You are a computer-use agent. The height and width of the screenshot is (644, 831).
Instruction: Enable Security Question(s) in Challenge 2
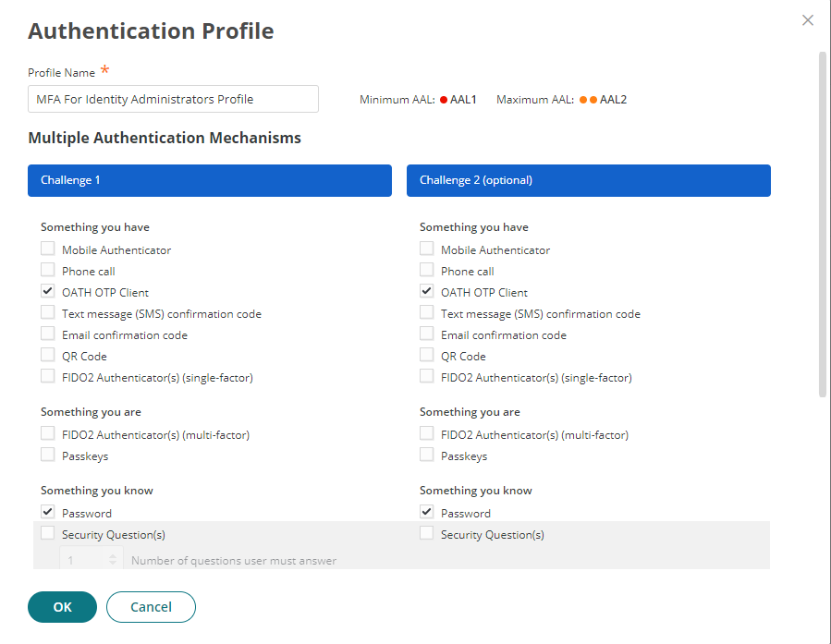pyautogui.click(x=427, y=532)
